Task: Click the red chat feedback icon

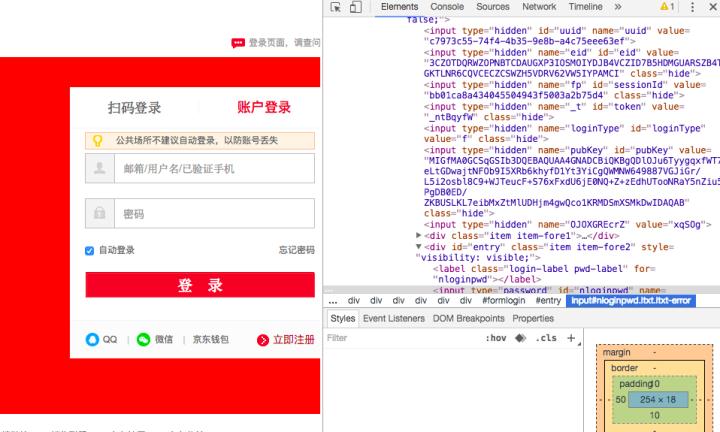Action: pos(238,43)
